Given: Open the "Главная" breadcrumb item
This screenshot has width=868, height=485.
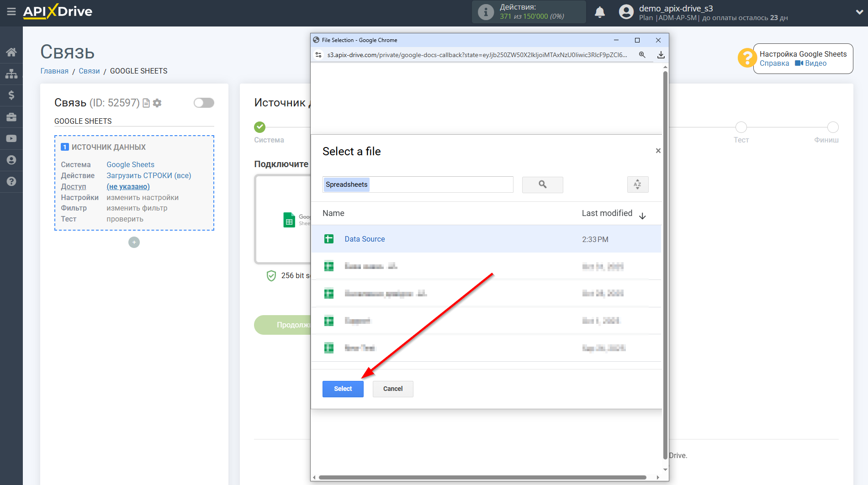Looking at the screenshot, I should [54, 71].
